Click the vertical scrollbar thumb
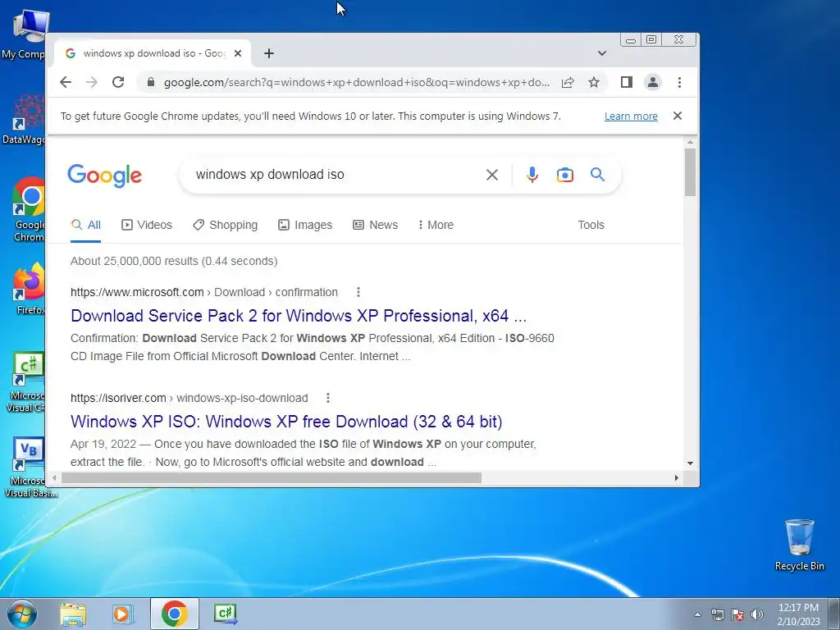This screenshot has width=840, height=630. 690,172
